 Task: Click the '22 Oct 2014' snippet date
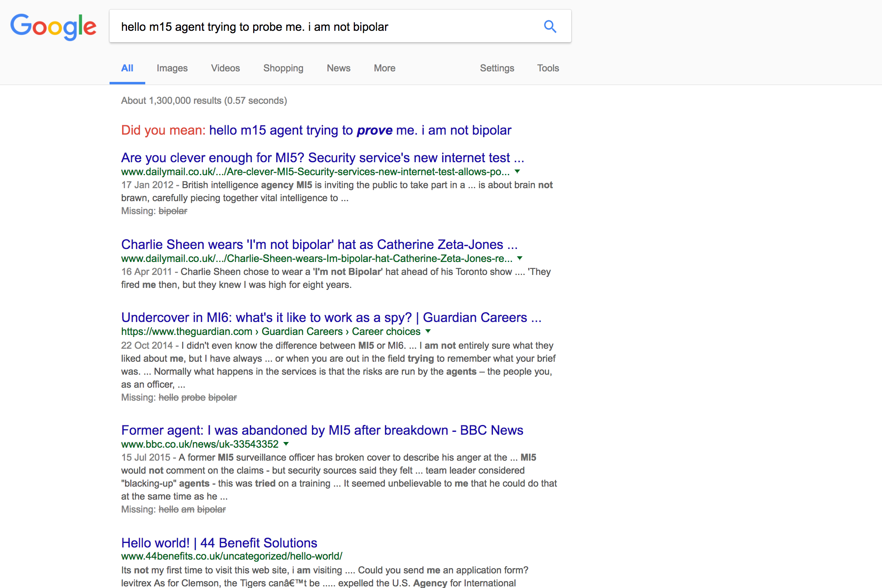pyautogui.click(x=147, y=346)
